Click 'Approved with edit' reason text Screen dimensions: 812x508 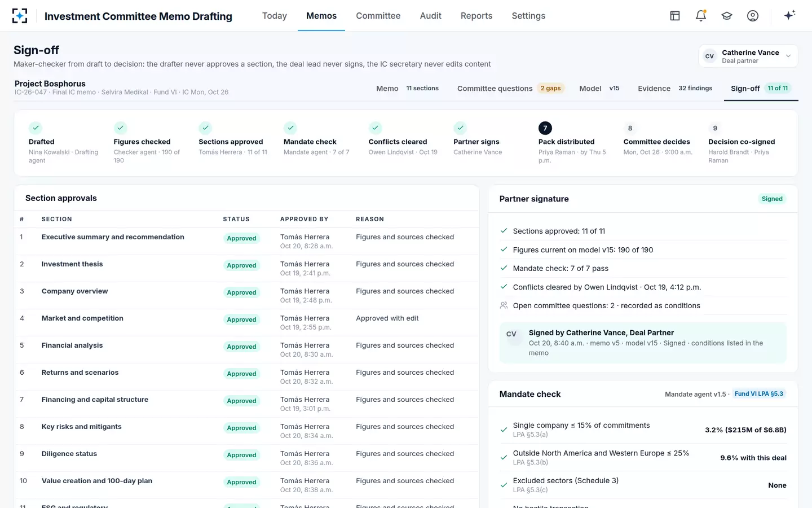pos(387,318)
